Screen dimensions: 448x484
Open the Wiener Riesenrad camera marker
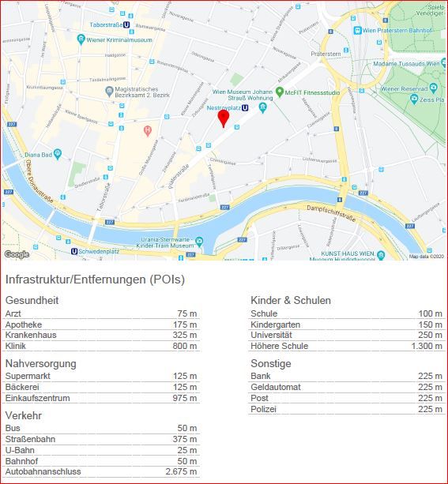(x=434, y=88)
